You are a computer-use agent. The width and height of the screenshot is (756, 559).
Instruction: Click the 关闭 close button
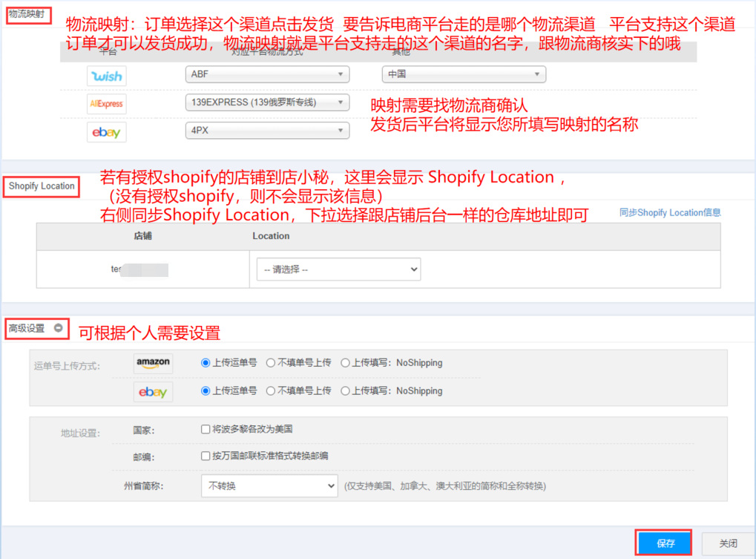click(x=728, y=543)
